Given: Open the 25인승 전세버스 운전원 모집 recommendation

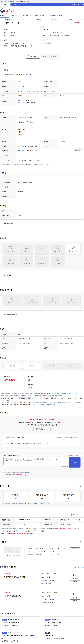Looking at the screenshot, I should tap(11, 623).
